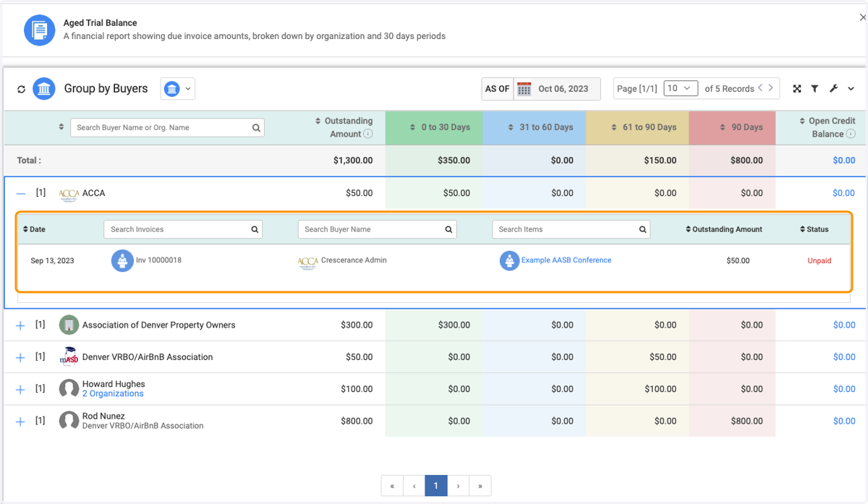Expand Denver VRBO/AirBnB Association row

20,357
